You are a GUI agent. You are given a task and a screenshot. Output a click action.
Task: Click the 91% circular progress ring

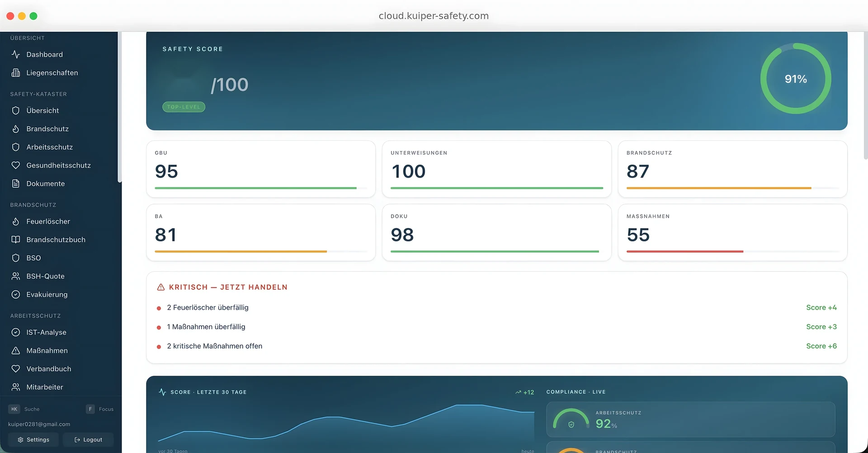[796, 79]
